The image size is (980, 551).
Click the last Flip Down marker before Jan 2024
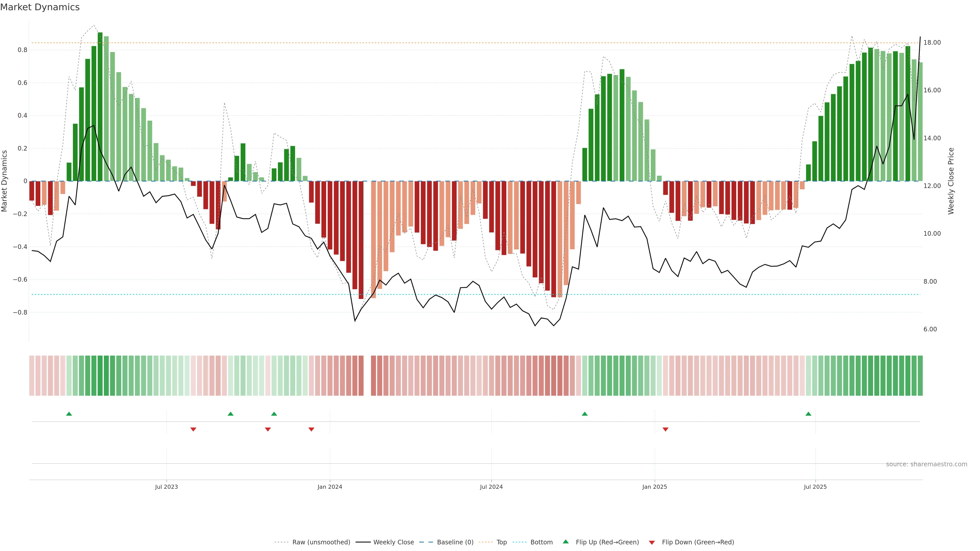click(x=311, y=429)
